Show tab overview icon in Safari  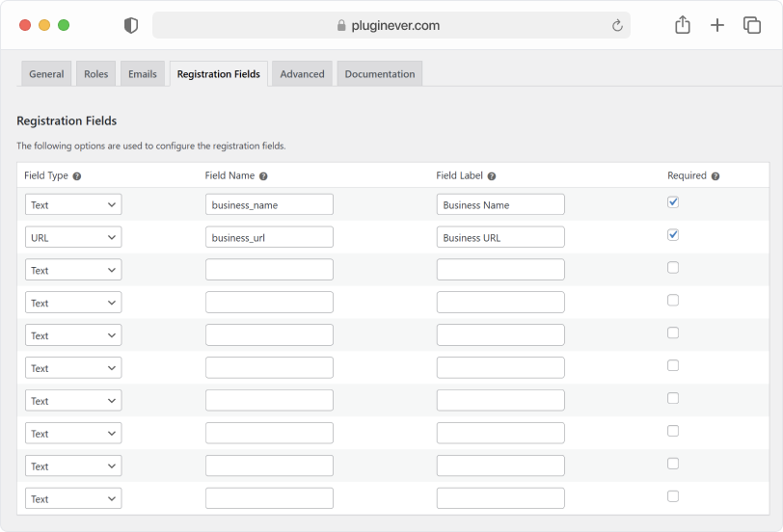coord(752,26)
